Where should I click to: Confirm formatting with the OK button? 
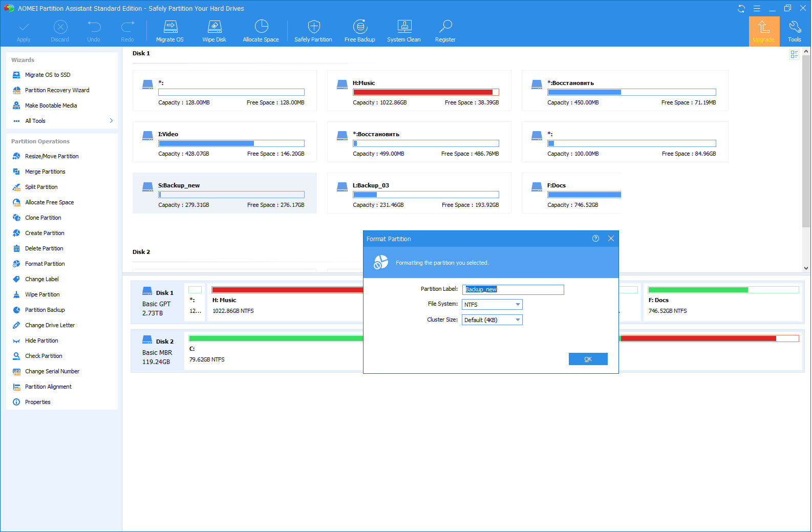point(588,359)
